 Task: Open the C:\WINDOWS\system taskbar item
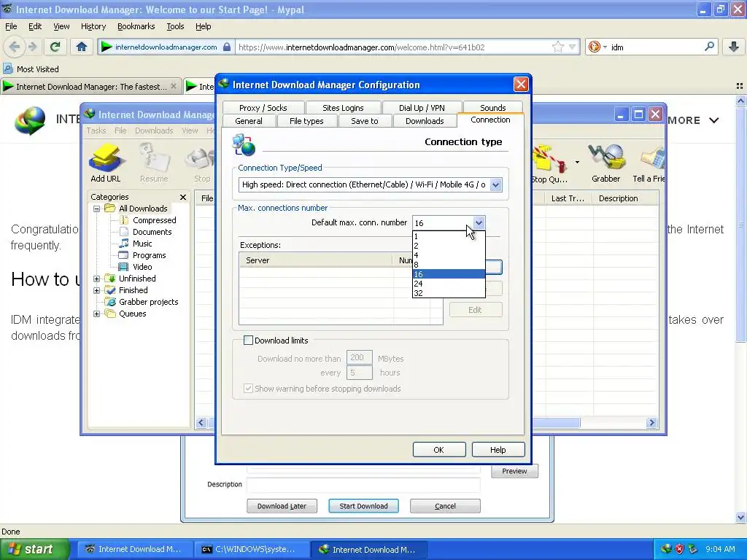coord(252,549)
